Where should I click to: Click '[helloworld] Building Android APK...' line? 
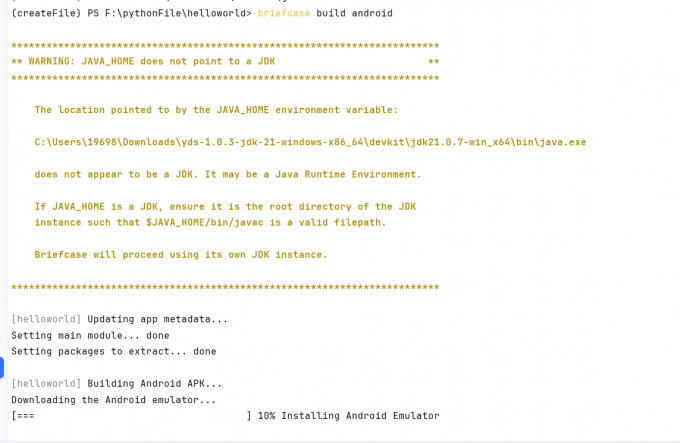pyautogui.click(x=116, y=384)
